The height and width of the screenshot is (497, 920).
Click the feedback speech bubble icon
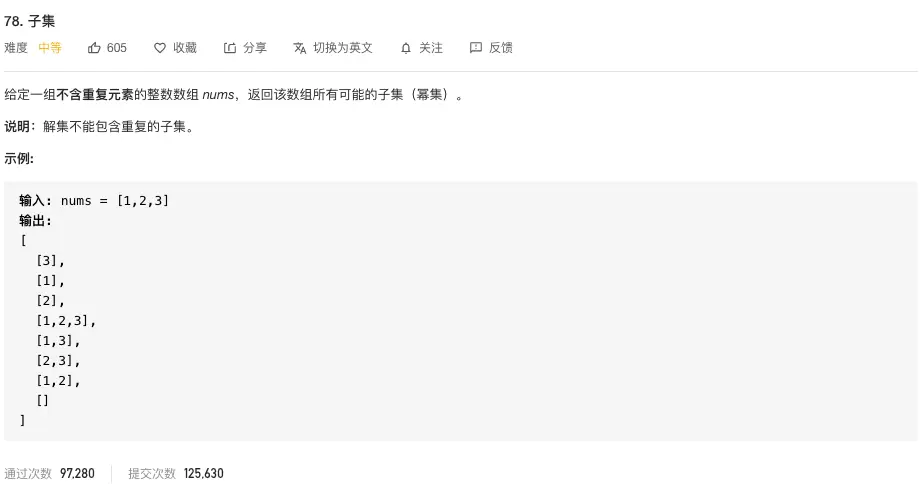pyautogui.click(x=476, y=48)
